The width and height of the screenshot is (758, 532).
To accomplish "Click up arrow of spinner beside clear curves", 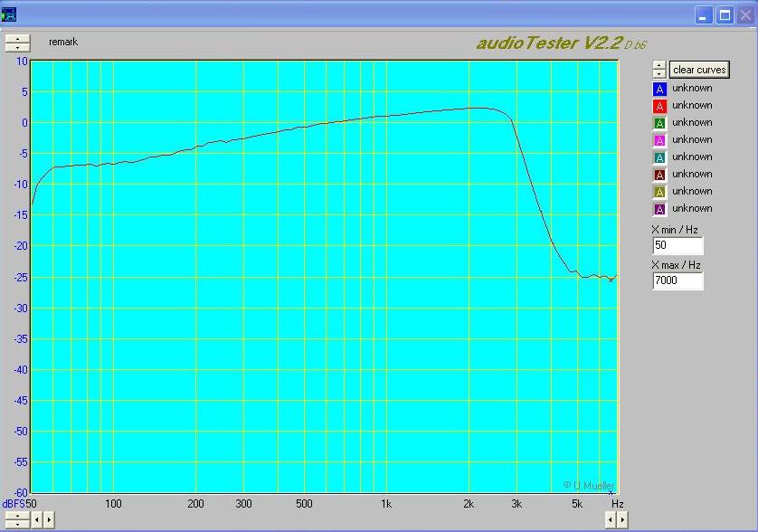I will click(659, 66).
